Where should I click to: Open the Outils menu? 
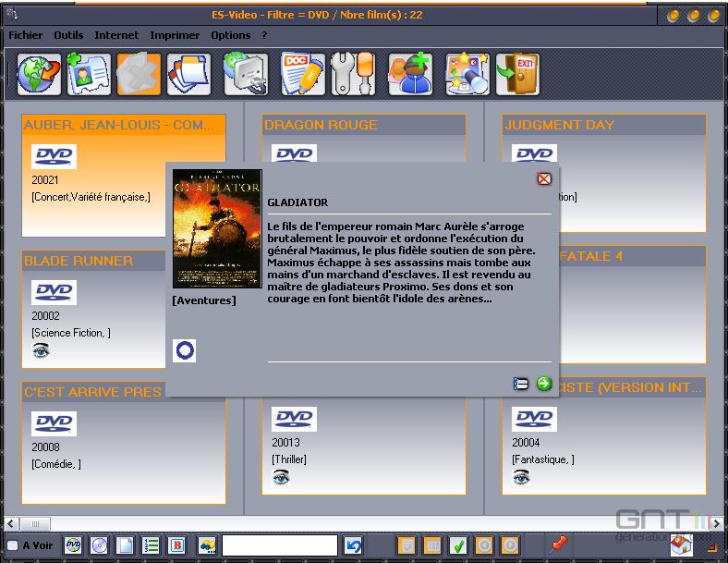pos(68,35)
